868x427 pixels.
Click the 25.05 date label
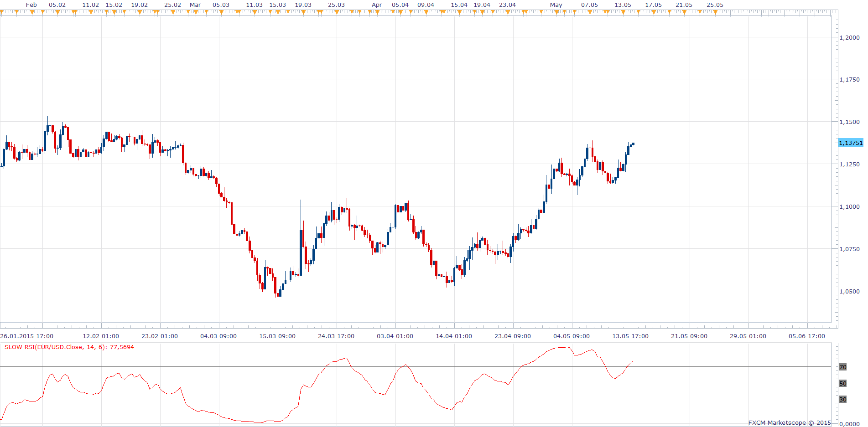tap(715, 5)
